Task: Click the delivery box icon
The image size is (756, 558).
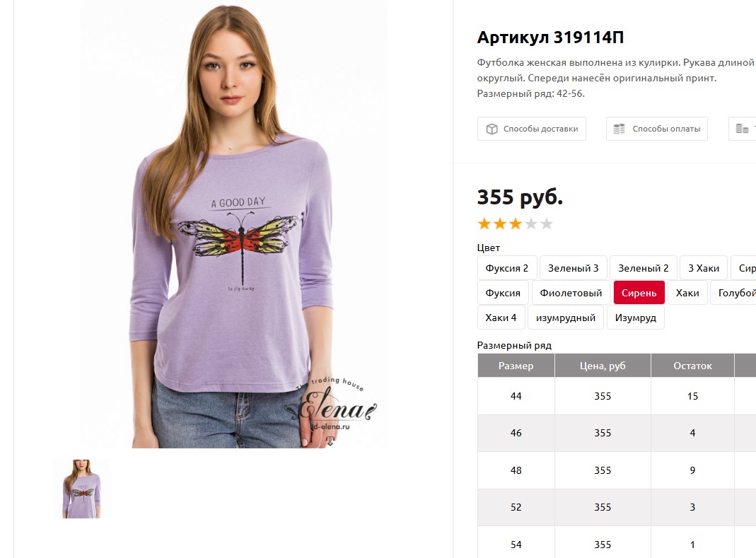Action: (x=492, y=129)
